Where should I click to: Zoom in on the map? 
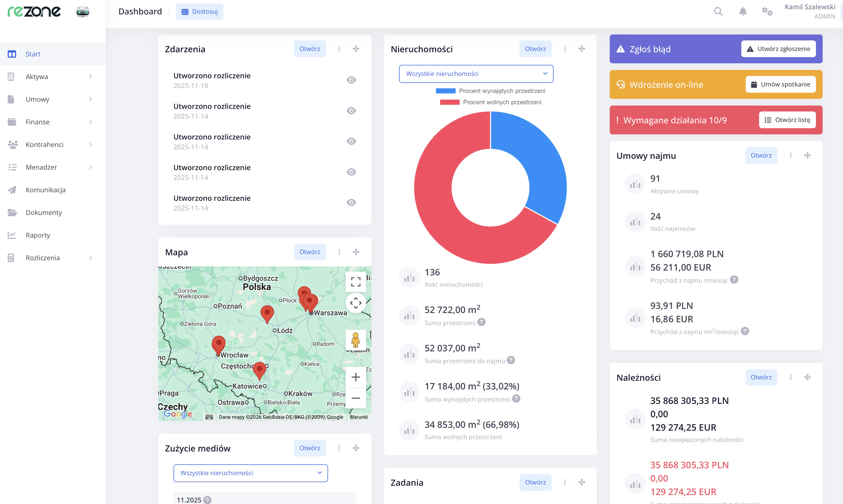pos(356,377)
